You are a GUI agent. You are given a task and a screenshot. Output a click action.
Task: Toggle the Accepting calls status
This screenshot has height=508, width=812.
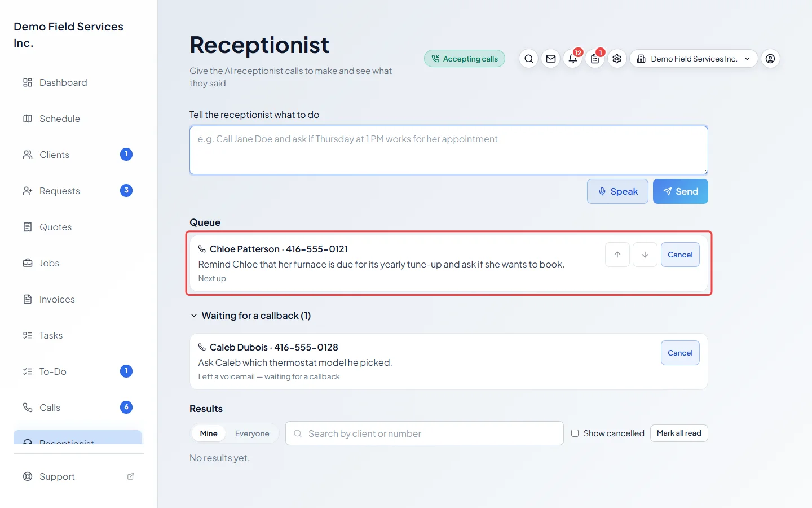[x=465, y=59]
